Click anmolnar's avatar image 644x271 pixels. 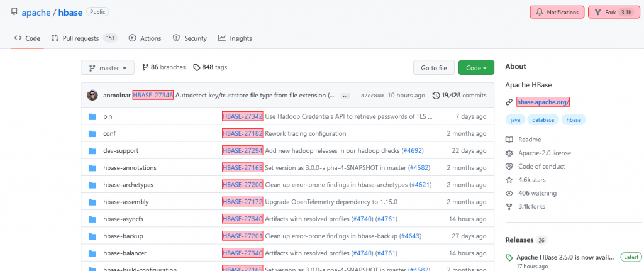92,96
